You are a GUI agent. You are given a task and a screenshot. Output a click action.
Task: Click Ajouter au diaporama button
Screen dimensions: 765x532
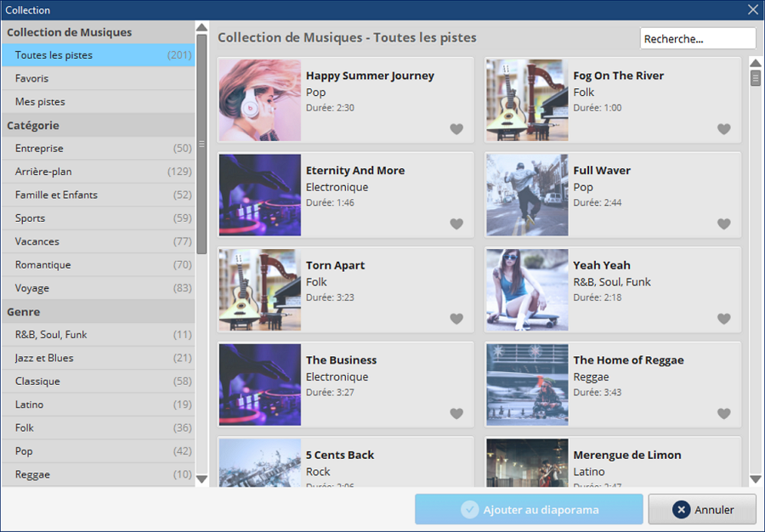pyautogui.click(x=529, y=510)
